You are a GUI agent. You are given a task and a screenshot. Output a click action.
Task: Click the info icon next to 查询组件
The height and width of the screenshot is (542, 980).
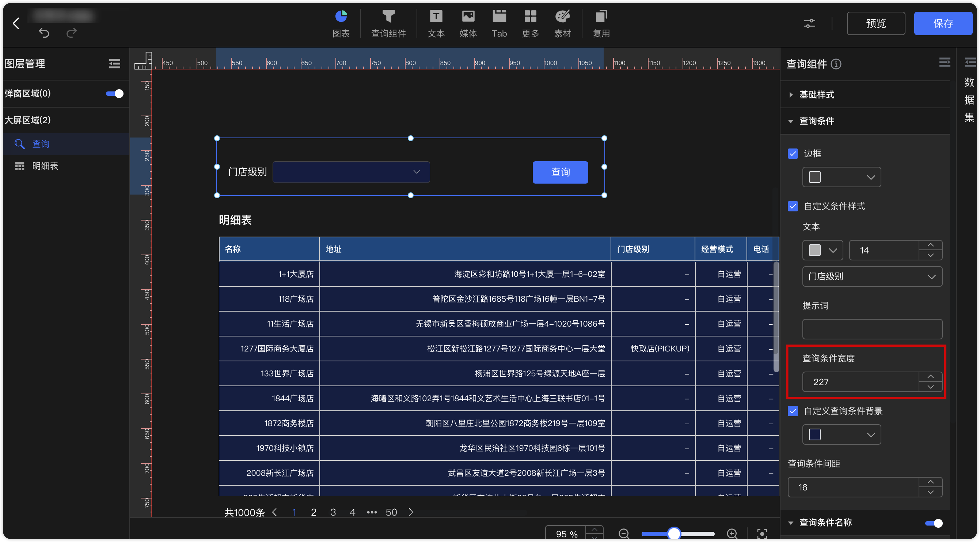click(x=836, y=64)
